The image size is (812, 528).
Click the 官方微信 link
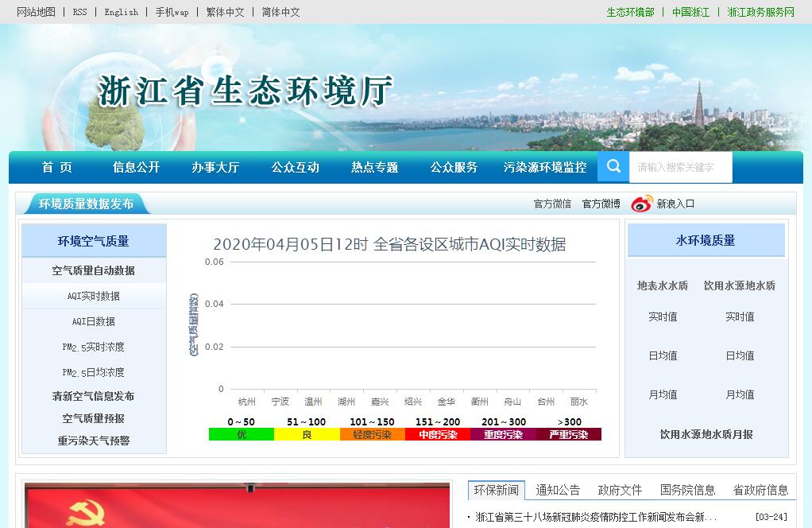coord(552,204)
